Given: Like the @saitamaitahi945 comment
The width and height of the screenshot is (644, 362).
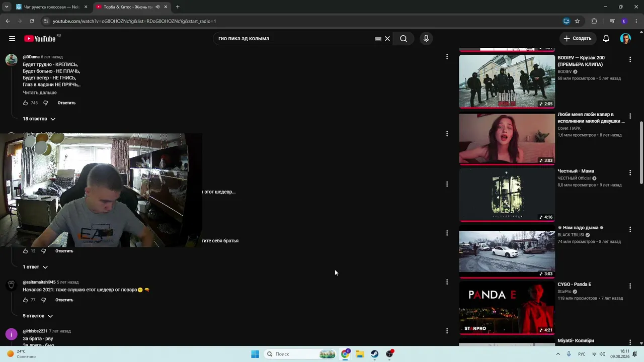Looking at the screenshot, I should [25, 300].
